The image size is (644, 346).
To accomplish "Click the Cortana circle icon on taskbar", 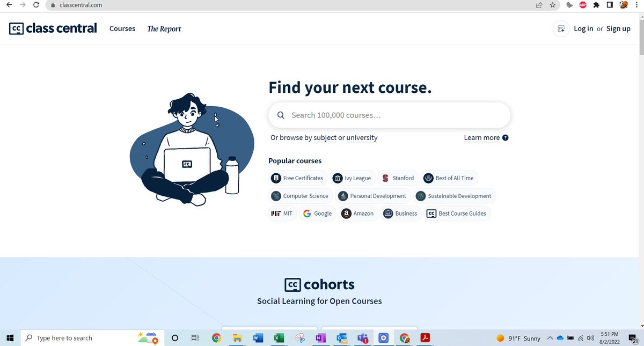I will pyautogui.click(x=175, y=338).
